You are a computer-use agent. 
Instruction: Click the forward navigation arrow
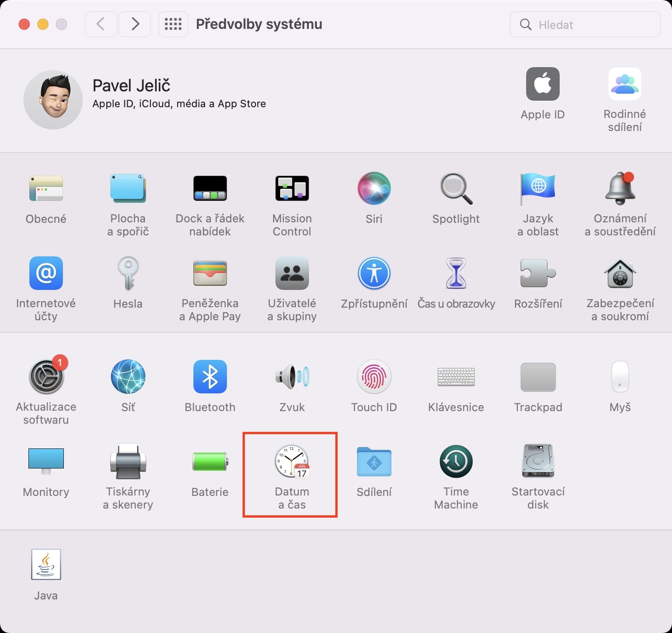[x=135, y=24]
